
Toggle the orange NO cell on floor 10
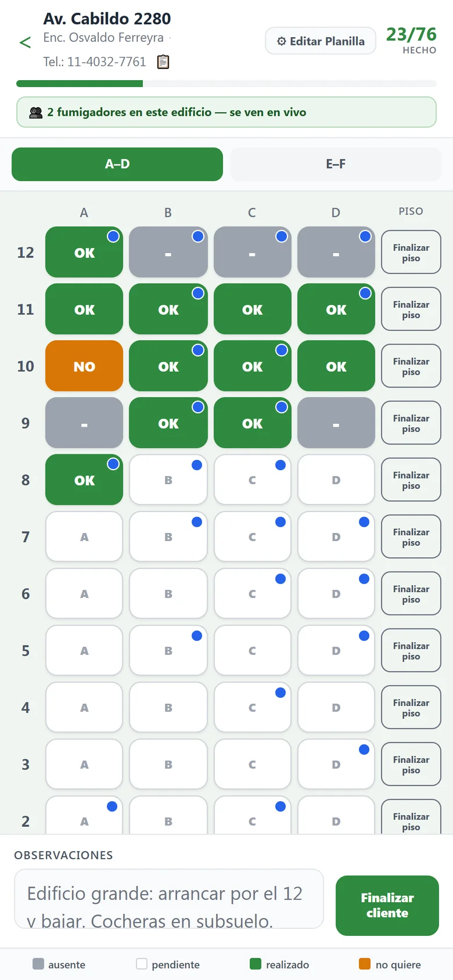(84, 366)
